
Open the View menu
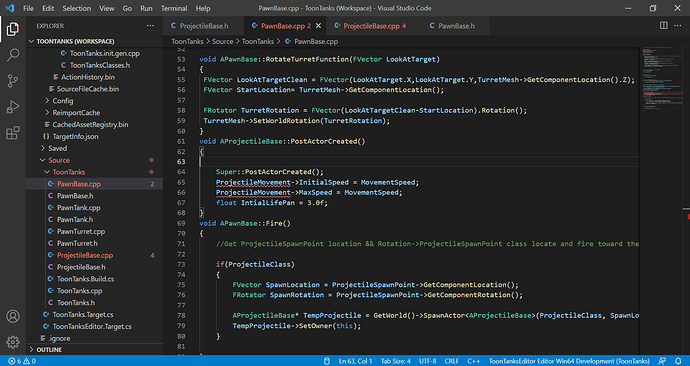[106, 8]
